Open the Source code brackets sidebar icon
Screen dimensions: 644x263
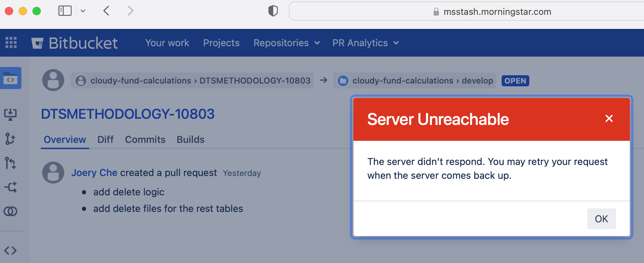point(10,251)
